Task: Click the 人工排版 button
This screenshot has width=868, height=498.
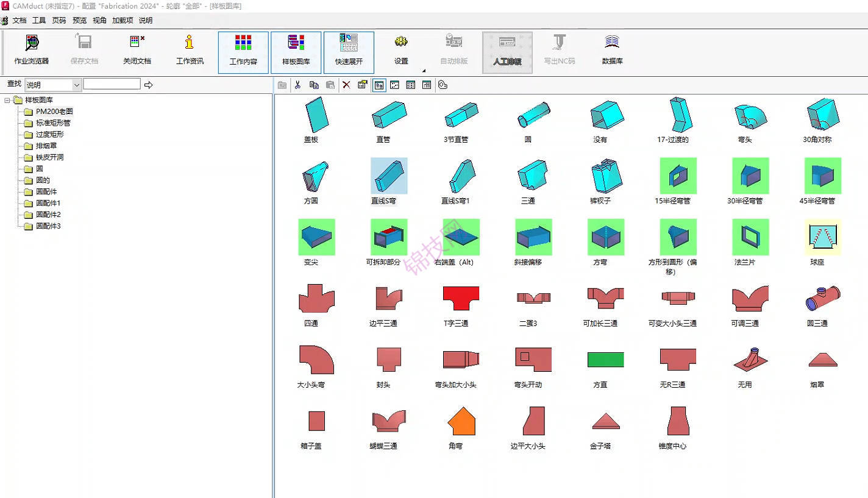Action: click(x=507, y=52)
